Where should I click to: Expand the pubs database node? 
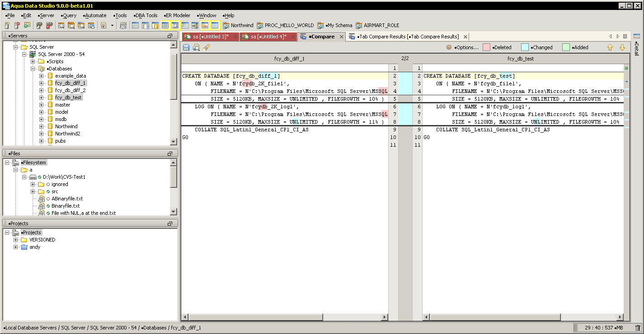[x=41, y=141]
